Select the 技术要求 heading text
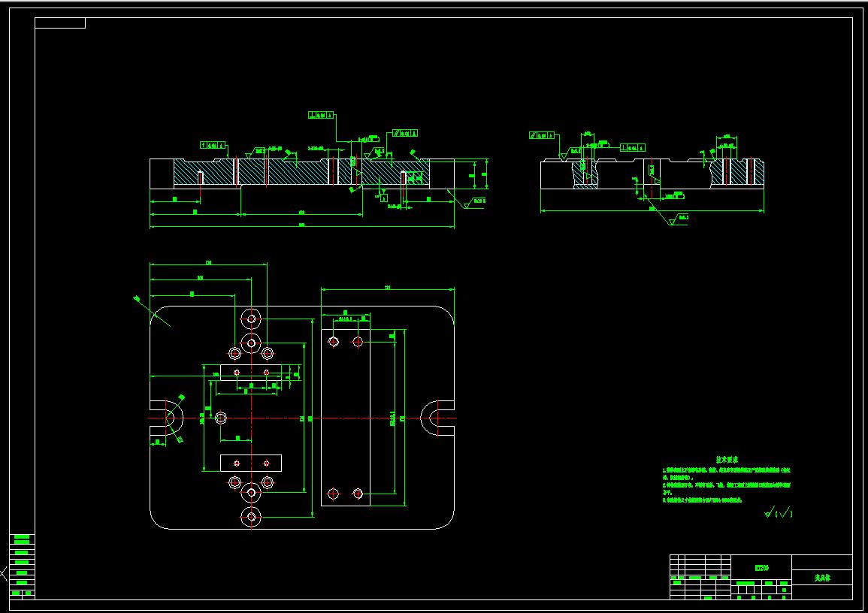This screenshot has width=868, height=613. click(726, 460)
